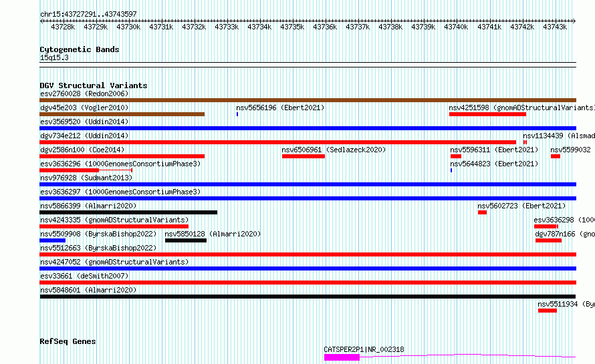This screenshot has height=364, width=595.
Task: Click nsv5656196 (Ebert2021) label
Action: tap(280, 108)
